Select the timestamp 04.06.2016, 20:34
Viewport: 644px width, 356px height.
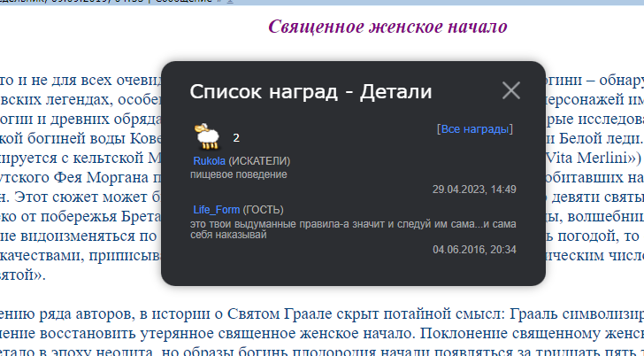[474, 250]
